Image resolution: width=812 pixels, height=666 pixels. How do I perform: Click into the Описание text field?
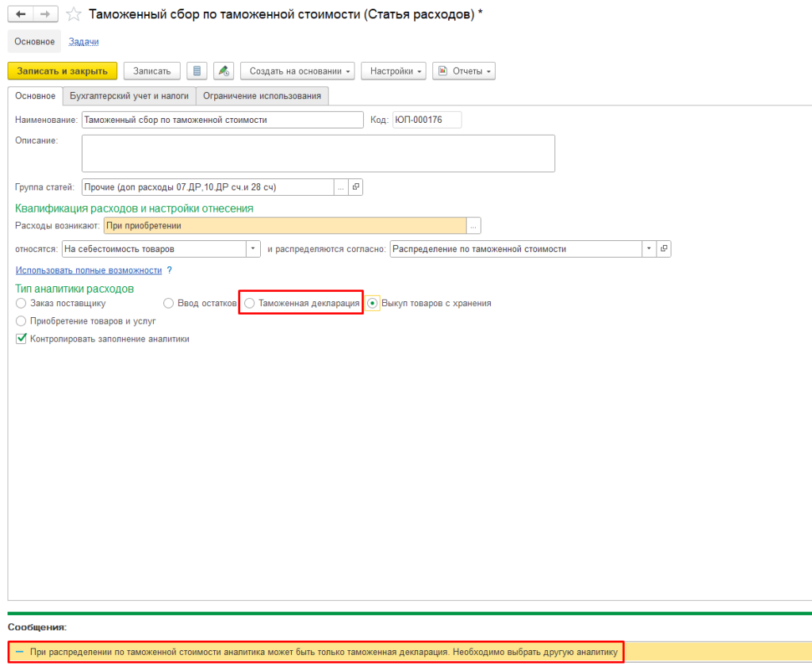(317, 153)
